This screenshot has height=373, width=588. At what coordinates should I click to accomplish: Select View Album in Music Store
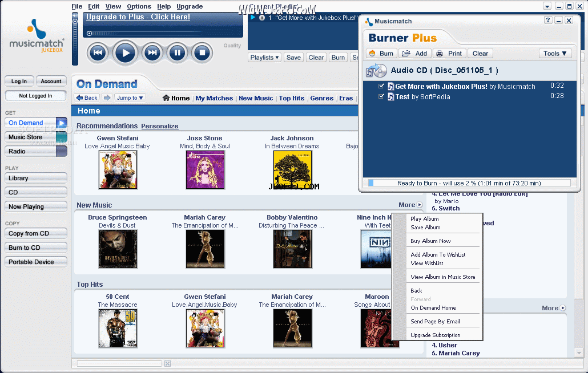click(x=443, y=277)
